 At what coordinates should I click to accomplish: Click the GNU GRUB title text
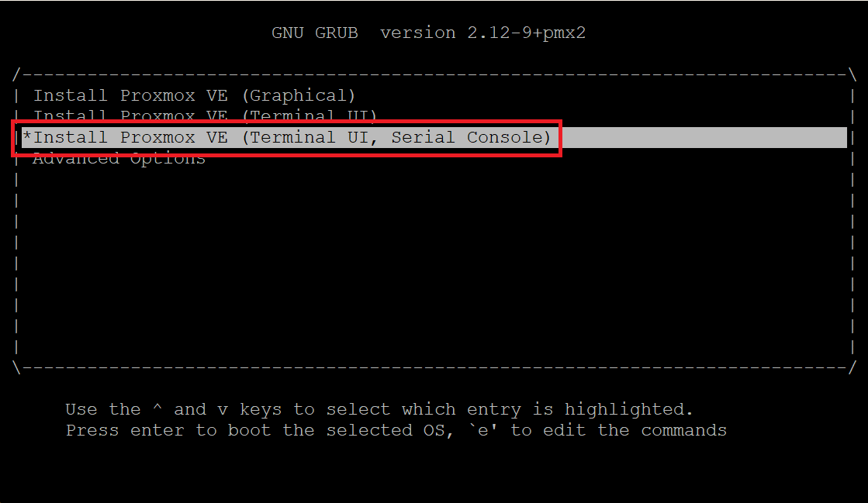click(x=314, y=33)
